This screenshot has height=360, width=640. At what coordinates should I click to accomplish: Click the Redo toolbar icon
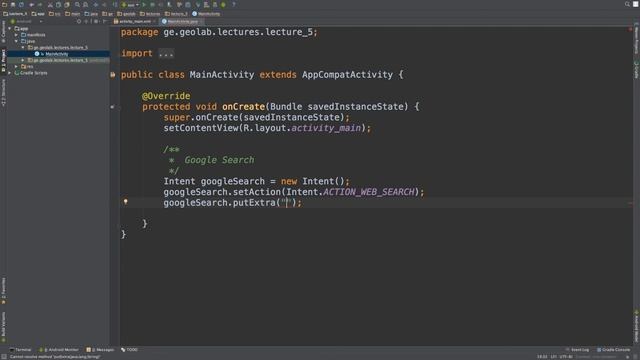40,4
